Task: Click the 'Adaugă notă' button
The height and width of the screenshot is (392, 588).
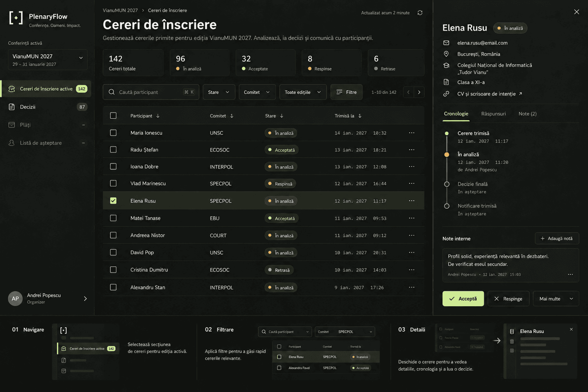Action: (x=557, y=238)
